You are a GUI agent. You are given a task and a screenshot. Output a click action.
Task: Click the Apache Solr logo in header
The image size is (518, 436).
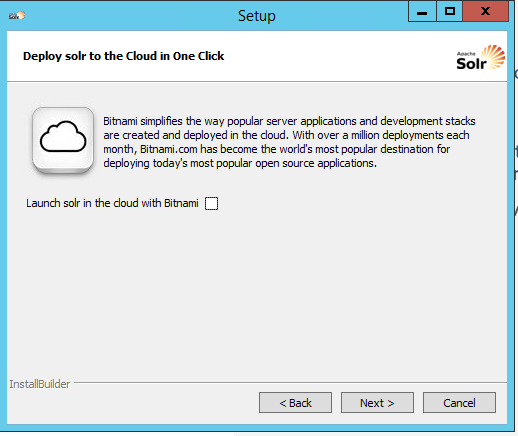tap(481, 58)
